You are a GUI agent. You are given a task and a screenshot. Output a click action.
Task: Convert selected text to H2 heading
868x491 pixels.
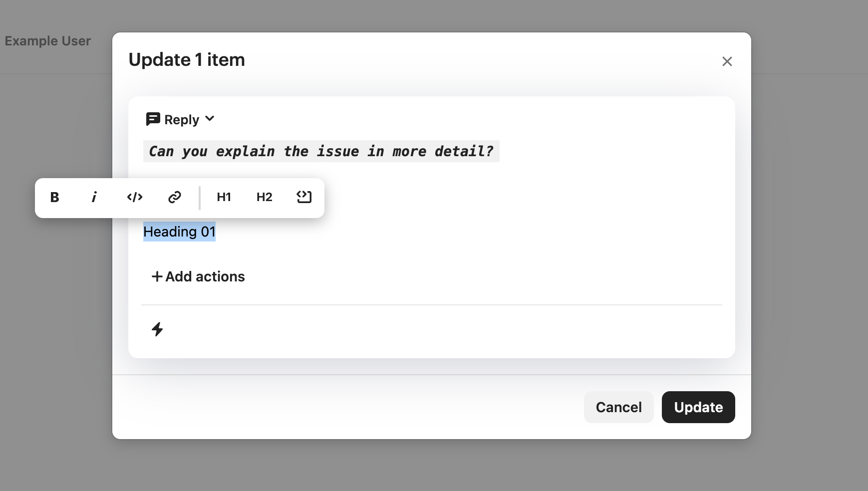point(264,198)
